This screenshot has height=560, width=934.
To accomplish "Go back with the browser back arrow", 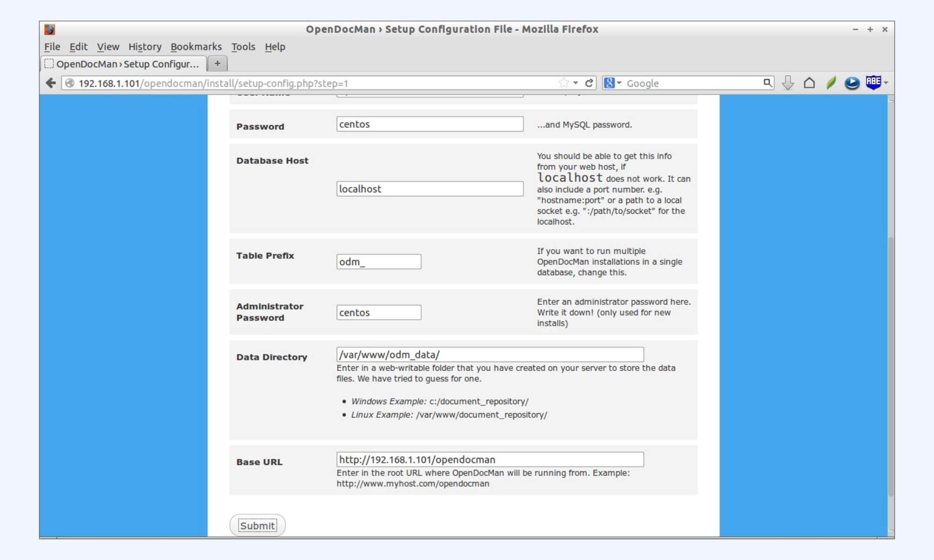I will (x=50, y=83).
